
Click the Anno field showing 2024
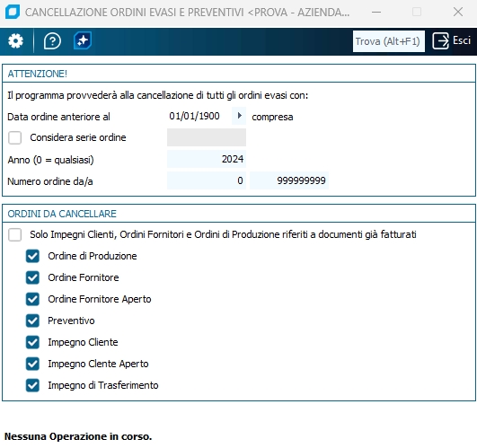click(x=207, y=159)
